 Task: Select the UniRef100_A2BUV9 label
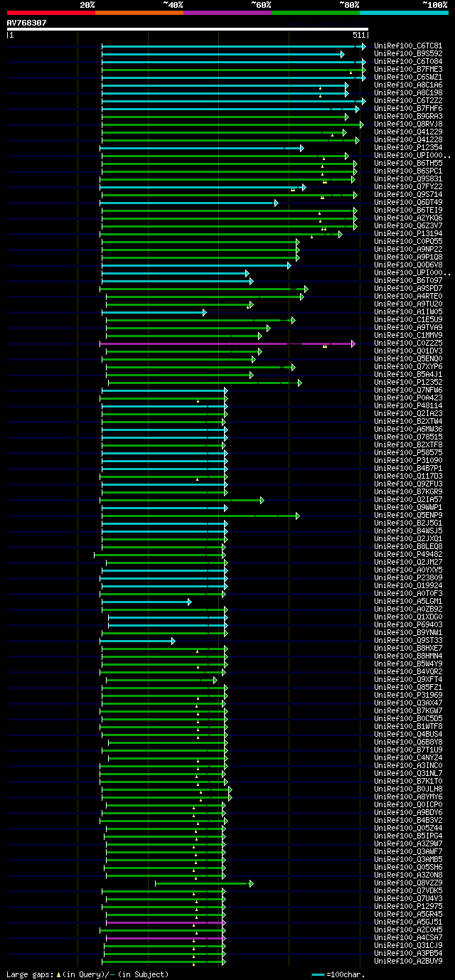point(408,962)
